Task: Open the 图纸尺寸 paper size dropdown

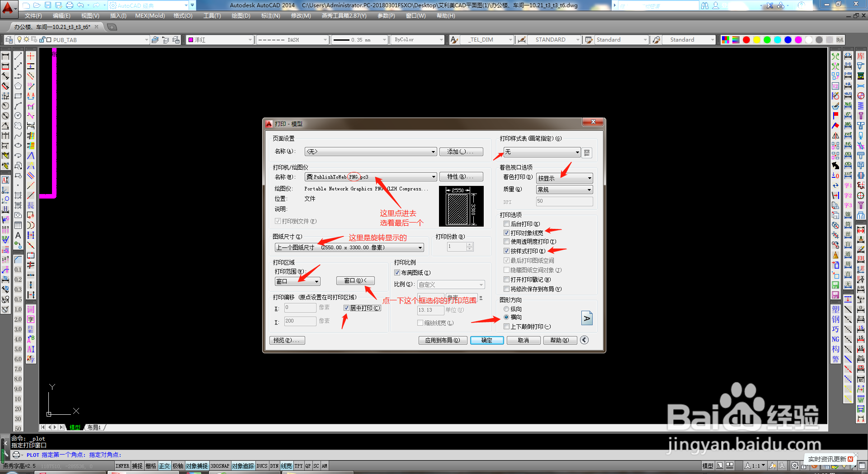Action: (349, 247)
